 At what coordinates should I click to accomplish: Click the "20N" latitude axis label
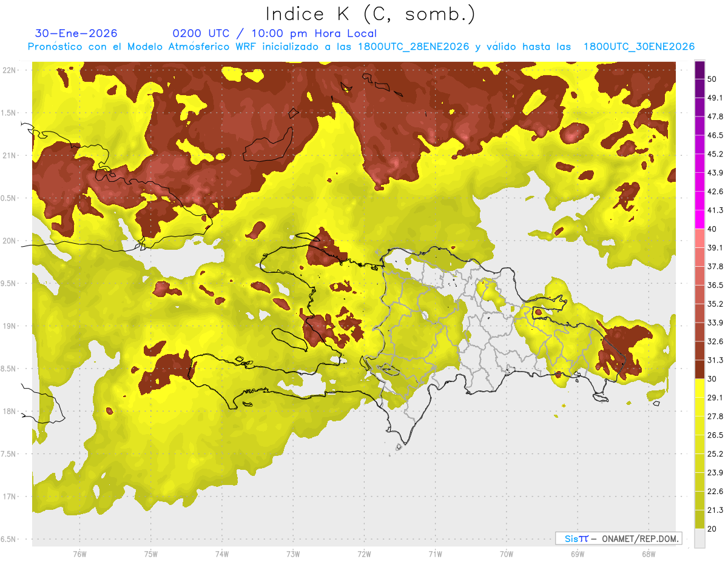click(x=8, y=241)
